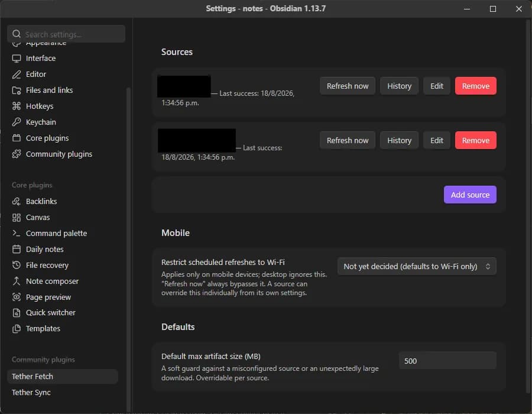Screen dimensions: 532x414
Task: Click the Page preview icon
Action: pos(17,297)
